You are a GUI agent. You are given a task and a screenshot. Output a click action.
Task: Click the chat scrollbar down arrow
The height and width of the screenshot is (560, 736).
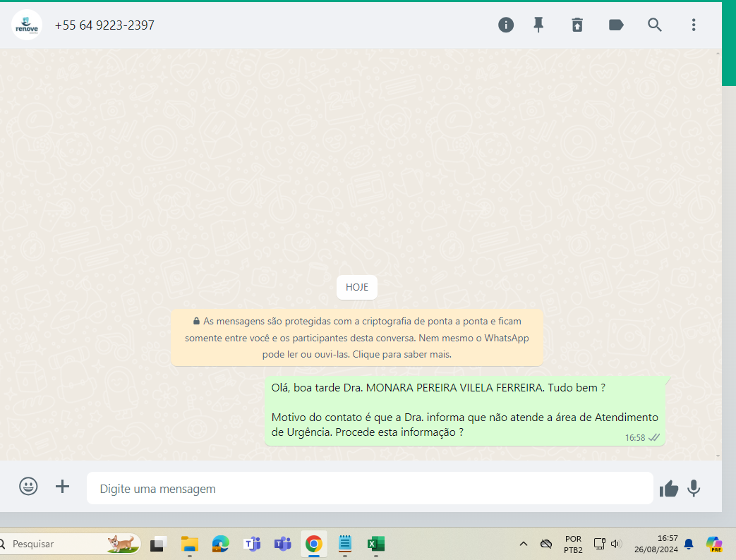point(718,456)
